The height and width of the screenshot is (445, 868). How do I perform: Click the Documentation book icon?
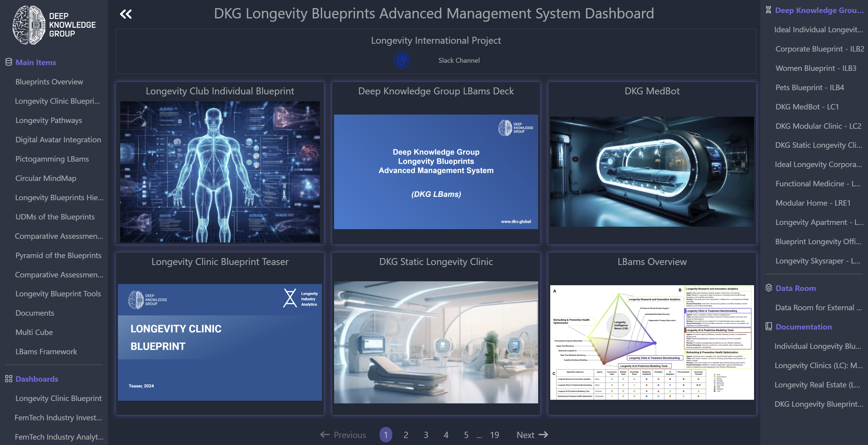[769, 327]
